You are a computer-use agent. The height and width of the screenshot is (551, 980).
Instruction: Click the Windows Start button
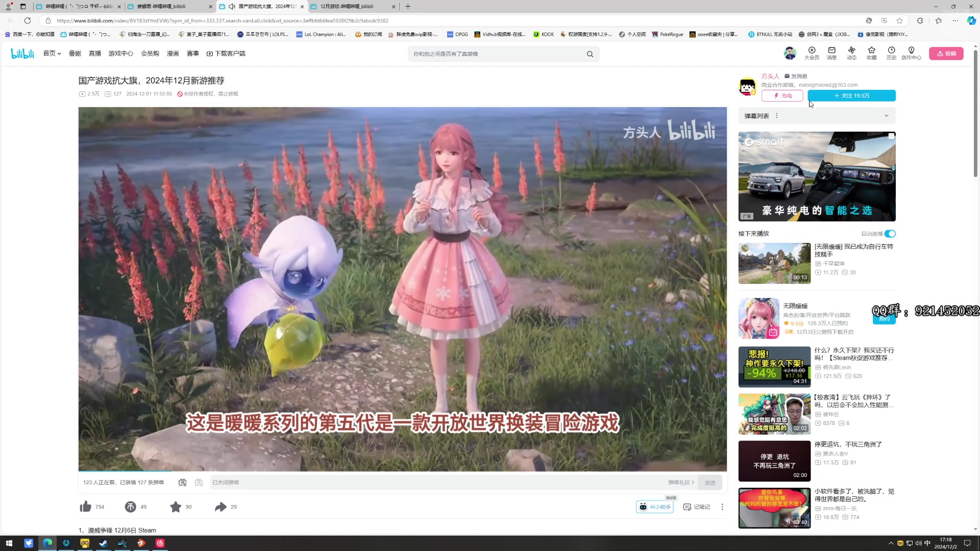point(9,543)
